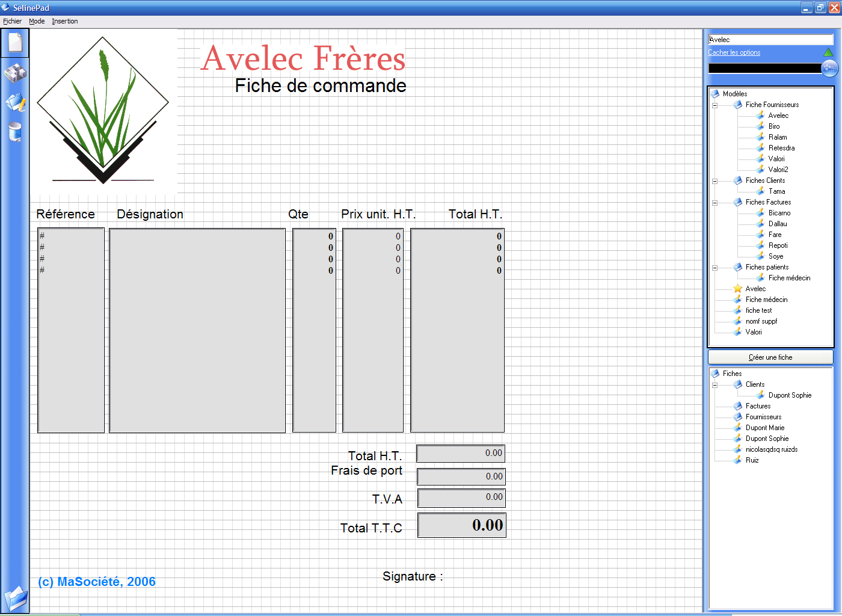
Task: Click the Cacher les options link
Action: tap(734, 52)
